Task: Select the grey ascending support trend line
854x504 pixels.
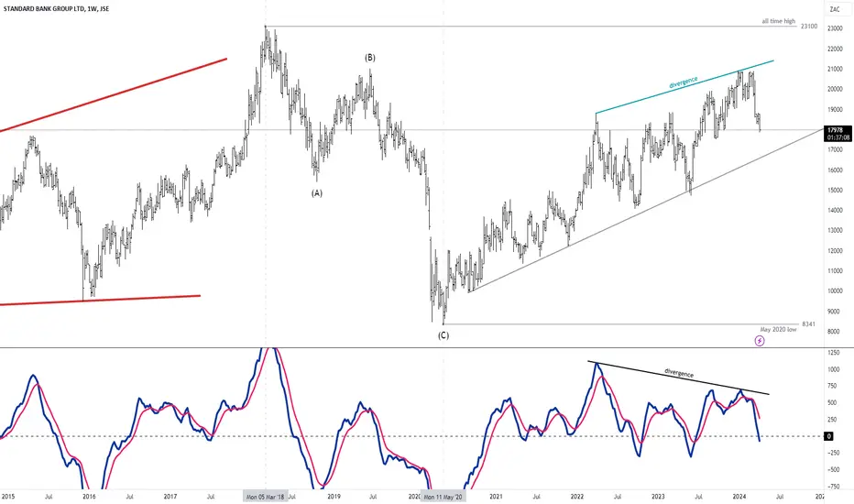Action: [x=648, y=212]
